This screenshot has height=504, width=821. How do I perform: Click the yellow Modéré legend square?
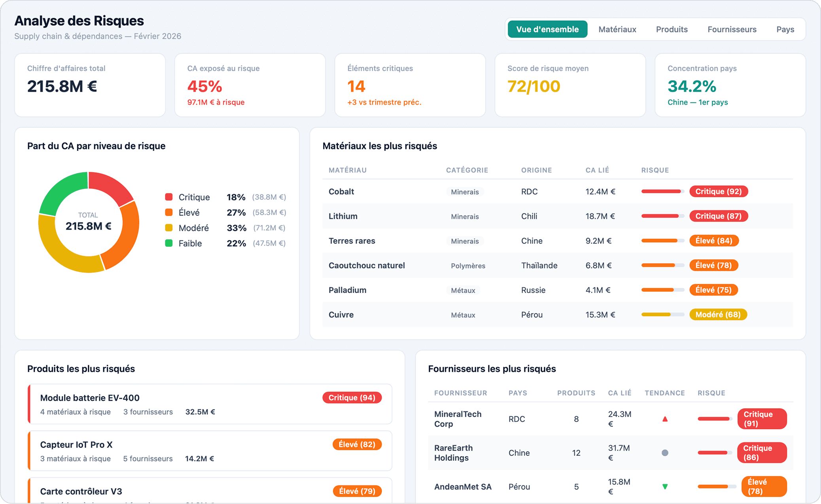point(169,228)
